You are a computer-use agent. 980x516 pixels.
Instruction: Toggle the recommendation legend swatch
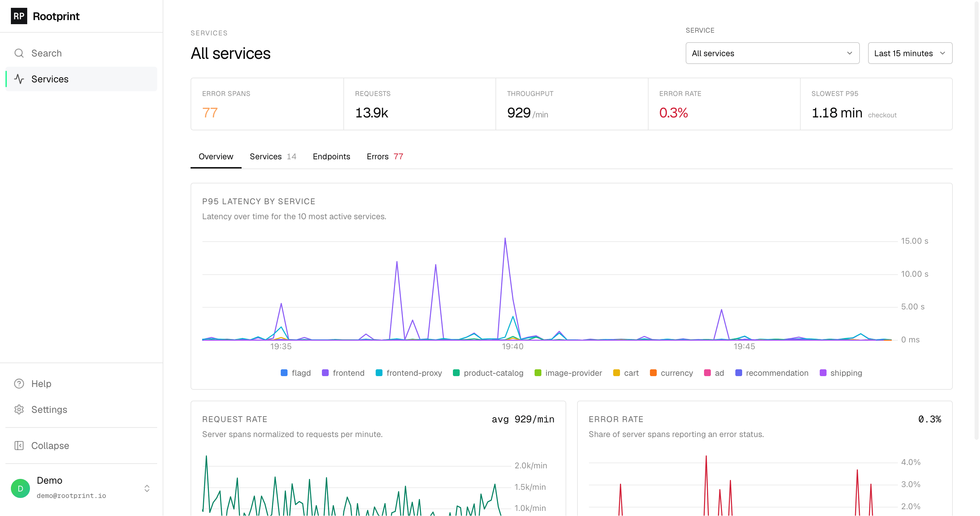[x=738, y=373]
